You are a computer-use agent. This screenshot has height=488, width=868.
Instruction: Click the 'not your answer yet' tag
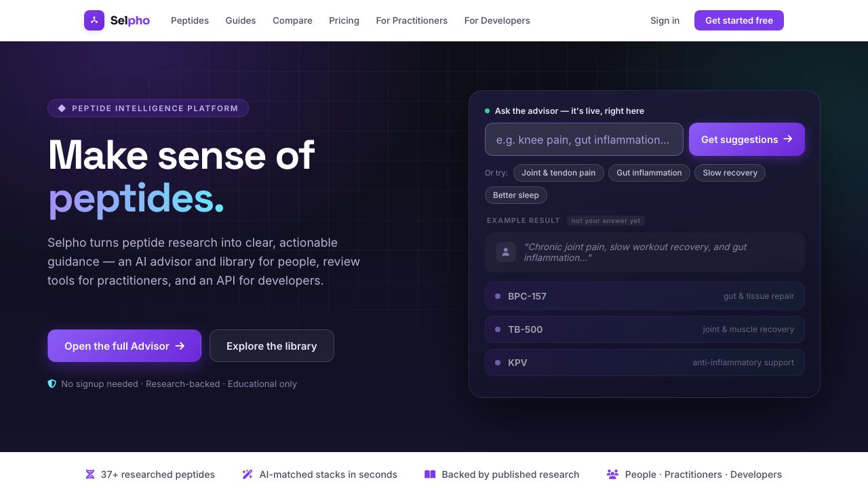[x=606, y=221]
